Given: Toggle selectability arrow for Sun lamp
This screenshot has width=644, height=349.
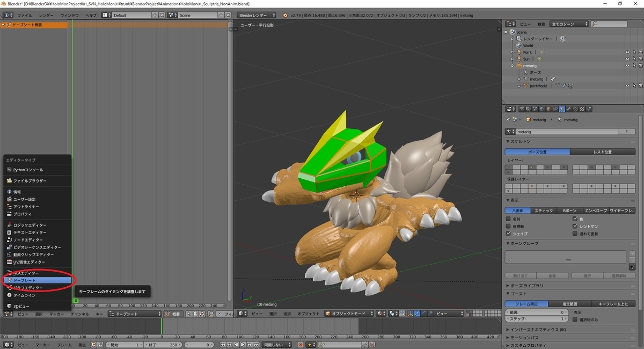Looking at the screenshot, I should point(634,59).
